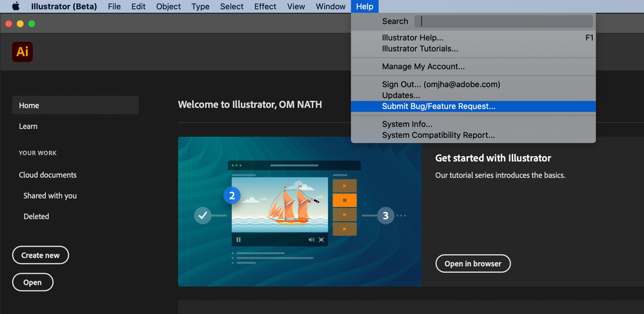This screenshot has width=644, height=314.
Task: Click the pause icon in tutorial video
Action: (239, 240)
